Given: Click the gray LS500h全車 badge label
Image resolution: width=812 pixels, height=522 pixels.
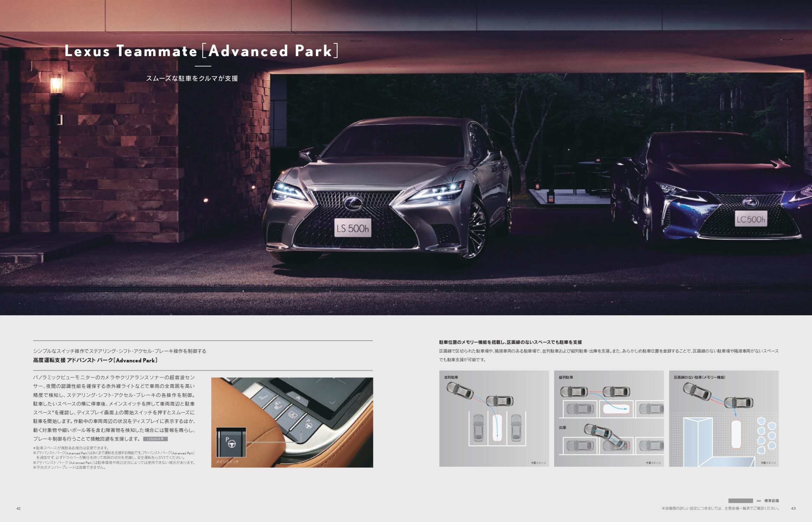Looking at the screenshot, I should (155, 439).
